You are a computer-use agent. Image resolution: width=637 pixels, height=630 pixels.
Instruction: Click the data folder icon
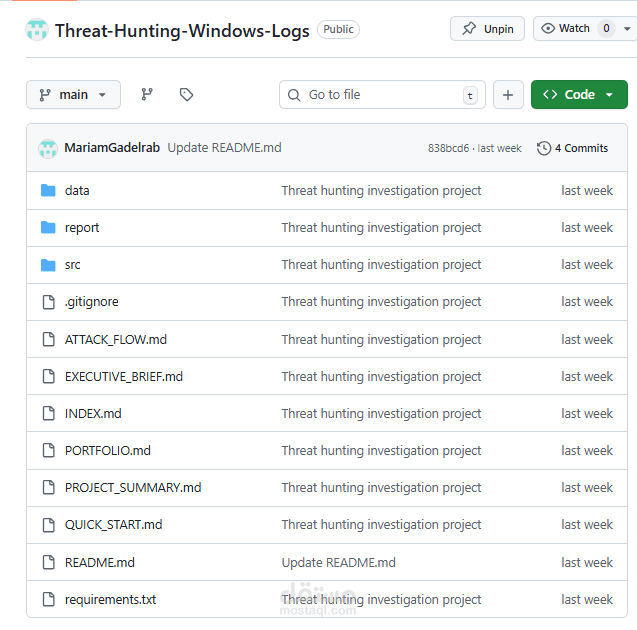point(48,190)
